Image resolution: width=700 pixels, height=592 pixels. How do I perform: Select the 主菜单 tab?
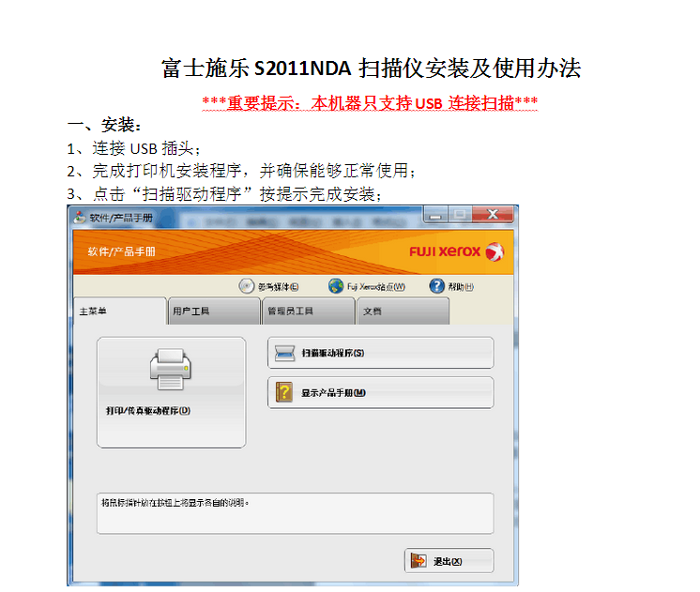click(x=119, y=311)
